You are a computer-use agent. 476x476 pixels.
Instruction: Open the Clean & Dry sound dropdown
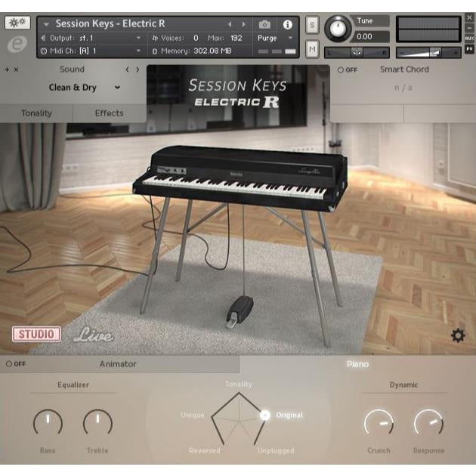click(85, 88)
